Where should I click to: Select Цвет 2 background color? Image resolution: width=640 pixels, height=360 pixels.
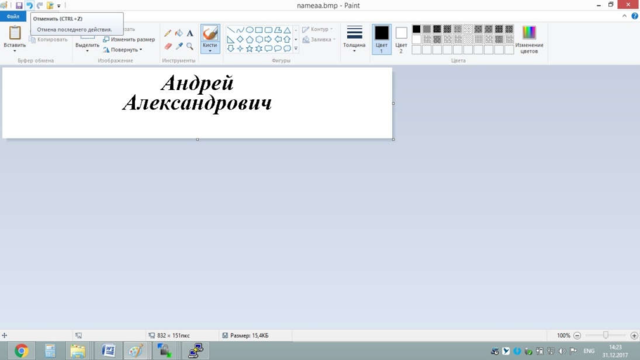coord(401,39)
